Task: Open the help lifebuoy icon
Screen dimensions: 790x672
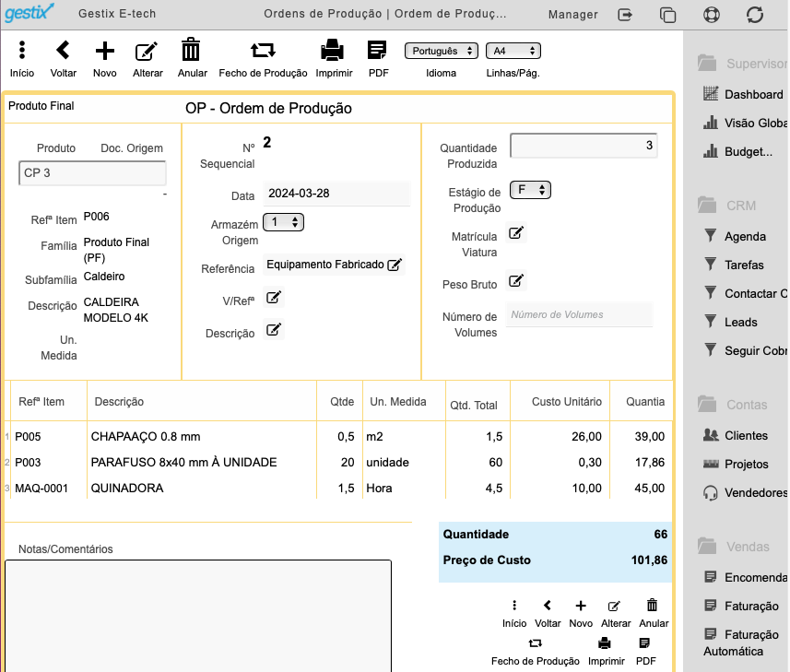Action: pos(712,15)
